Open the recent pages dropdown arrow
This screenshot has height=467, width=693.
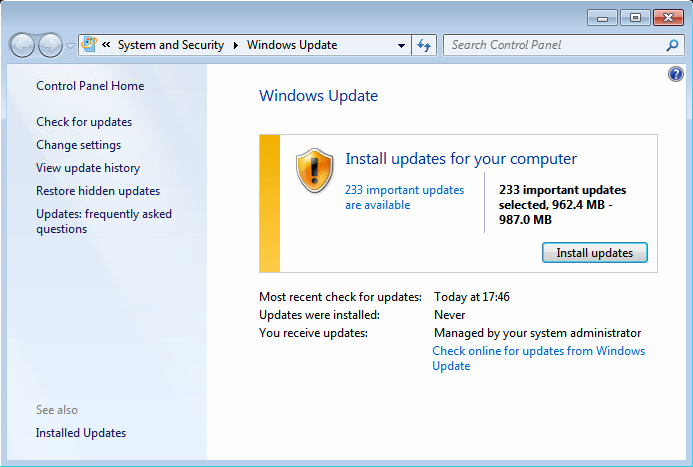70,46
